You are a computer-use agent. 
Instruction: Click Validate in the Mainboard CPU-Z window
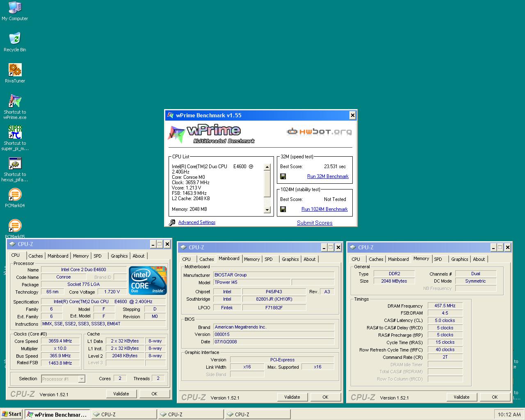tap(292, 397)
